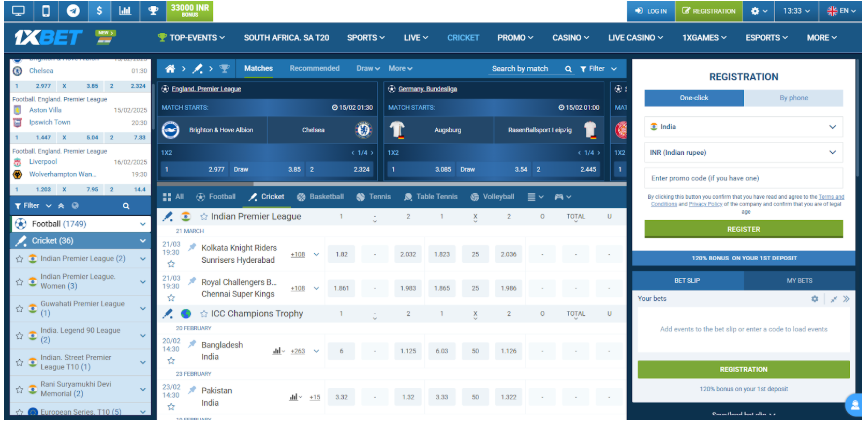
Task: Open the esports gamepad icon dropdown
Action: point(563,197)
